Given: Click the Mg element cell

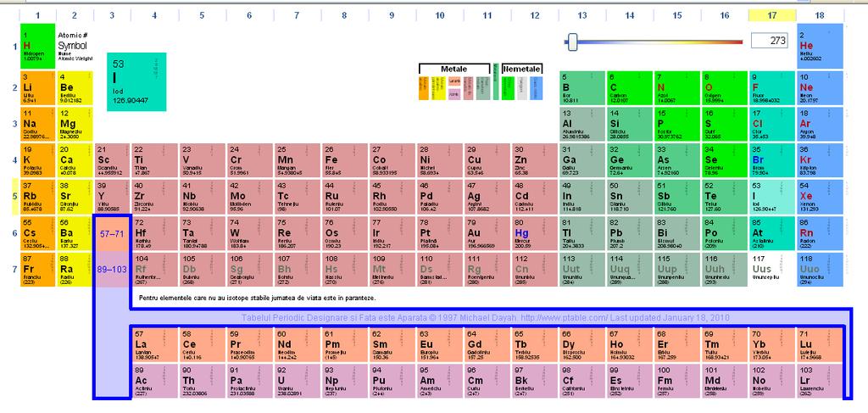Looking at the screenshot, I should click(x=75, y=125).
